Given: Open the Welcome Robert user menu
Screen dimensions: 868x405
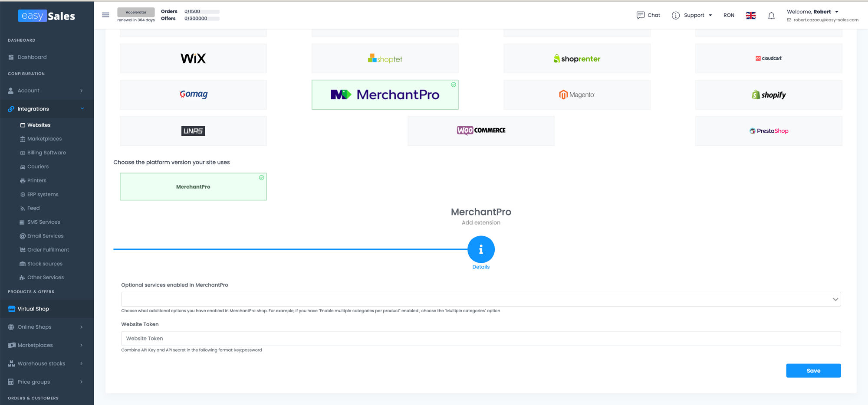Looking at the screenshot, I should pos(812,12).
